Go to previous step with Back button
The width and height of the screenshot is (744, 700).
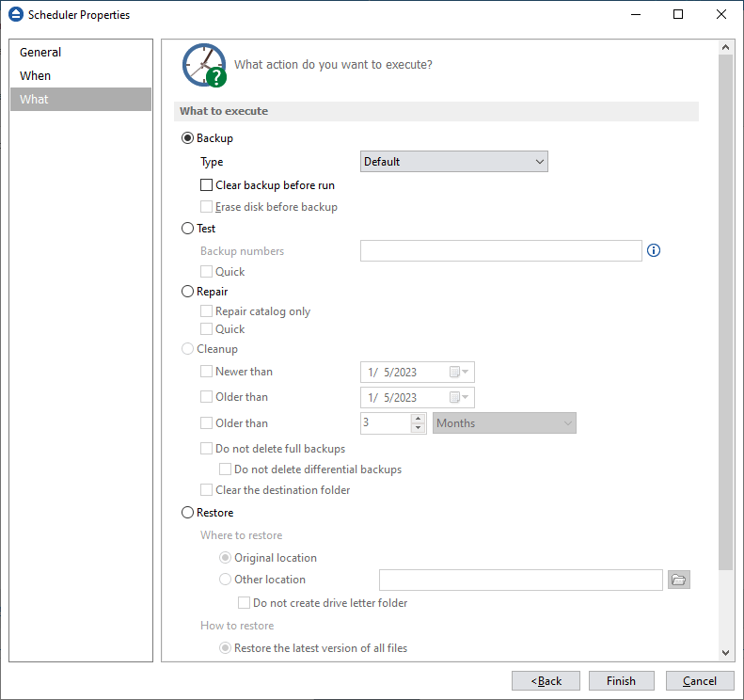546,681
